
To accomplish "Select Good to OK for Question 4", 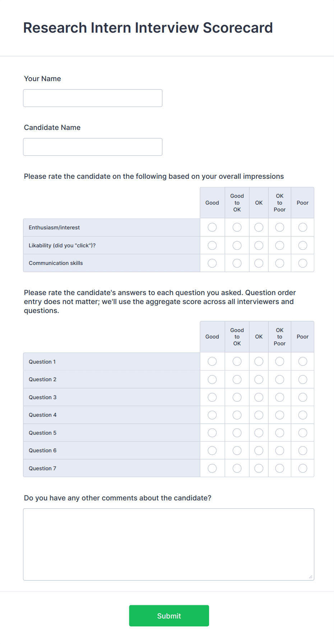I will (x=237, y=415).
